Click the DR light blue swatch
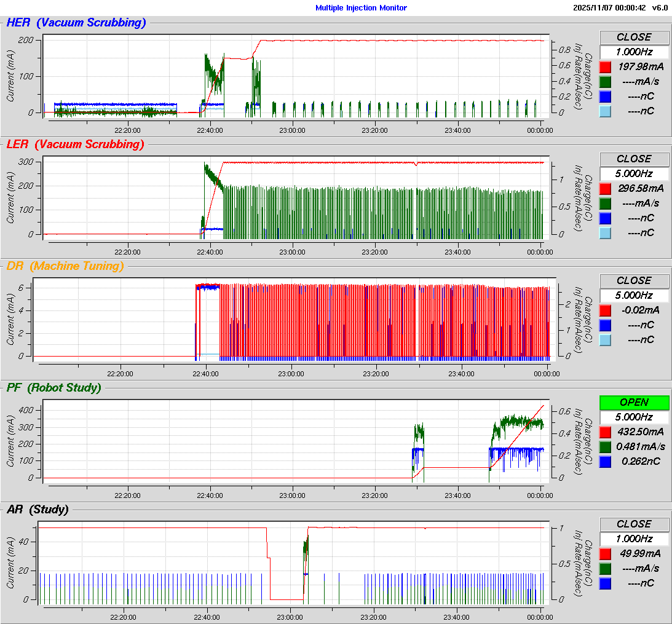 605,339
